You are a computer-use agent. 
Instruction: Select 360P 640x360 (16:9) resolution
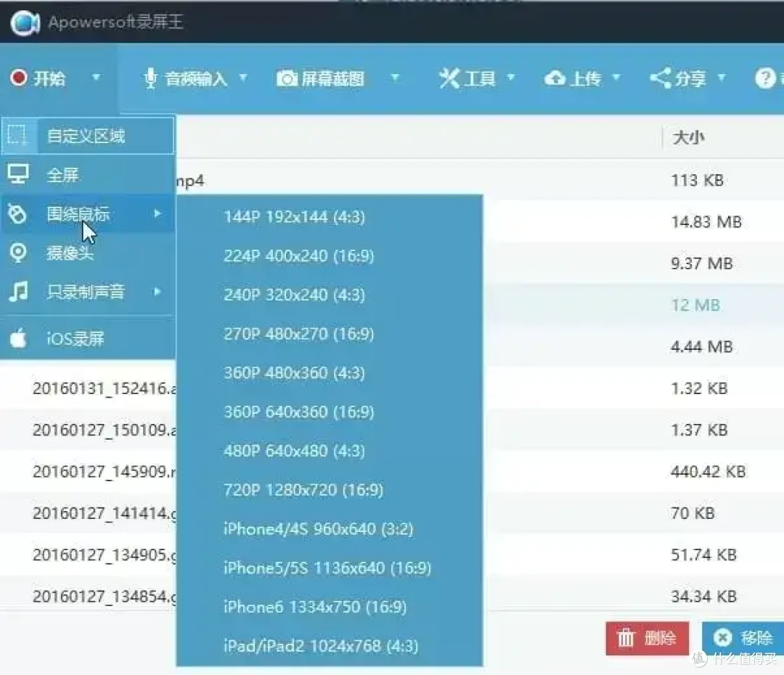[330, 412]
